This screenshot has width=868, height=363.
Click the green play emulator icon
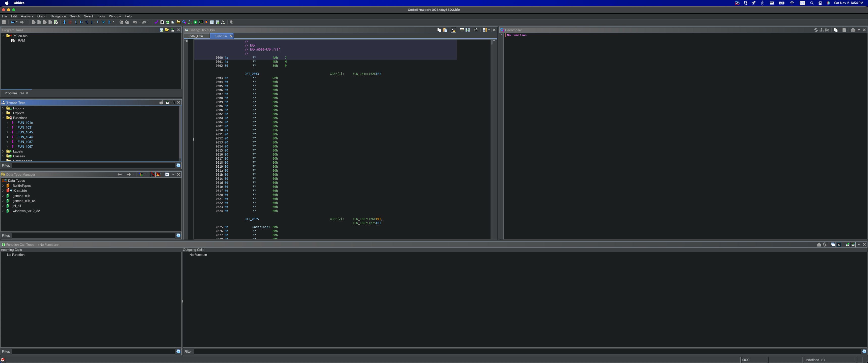[196, 22]
